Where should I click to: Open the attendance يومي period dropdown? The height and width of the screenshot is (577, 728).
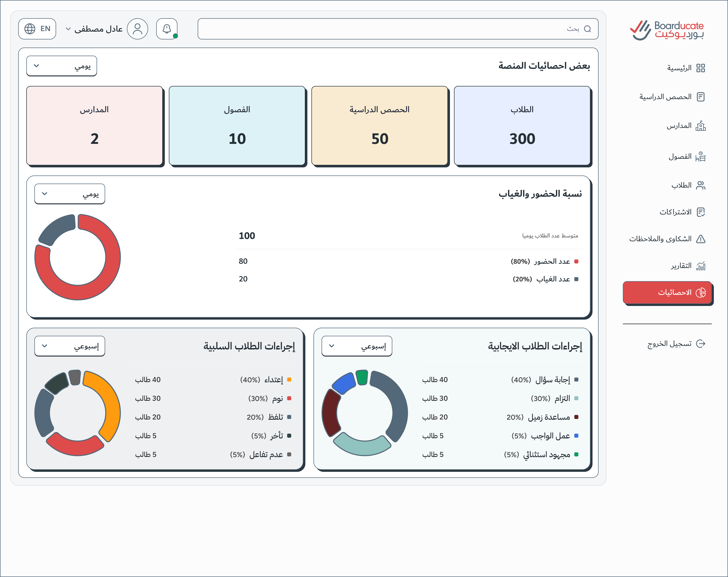tap(70, 194)
